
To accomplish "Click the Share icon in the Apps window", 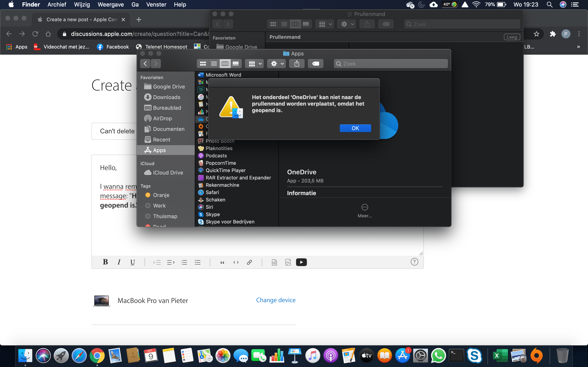I will coord(297,64).
